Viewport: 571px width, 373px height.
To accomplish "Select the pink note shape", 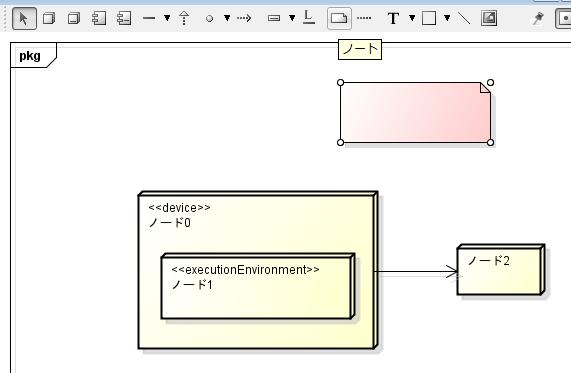I will coord(415,113).
